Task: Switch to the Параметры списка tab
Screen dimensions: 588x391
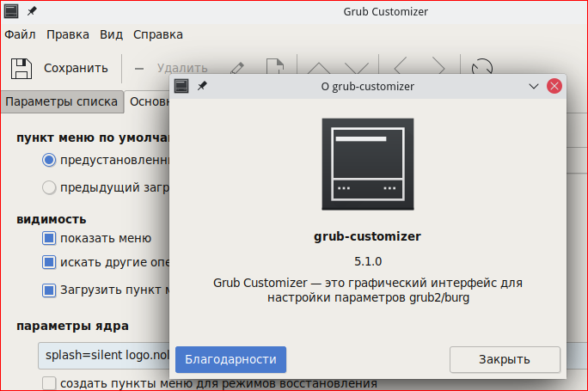Action: pos(62,101)
